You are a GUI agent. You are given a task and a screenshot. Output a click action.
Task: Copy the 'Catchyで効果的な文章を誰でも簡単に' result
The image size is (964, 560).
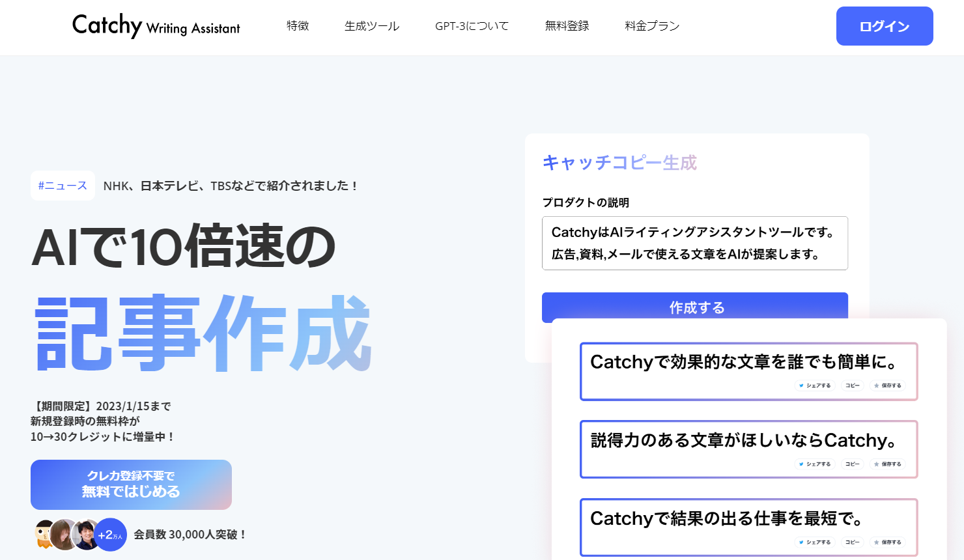point(853,385)
